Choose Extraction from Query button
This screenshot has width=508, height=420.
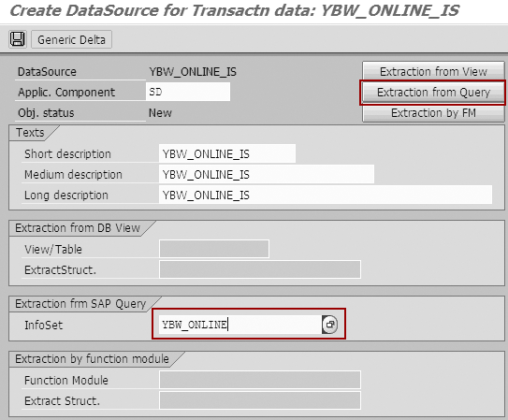tap(433, 93)
